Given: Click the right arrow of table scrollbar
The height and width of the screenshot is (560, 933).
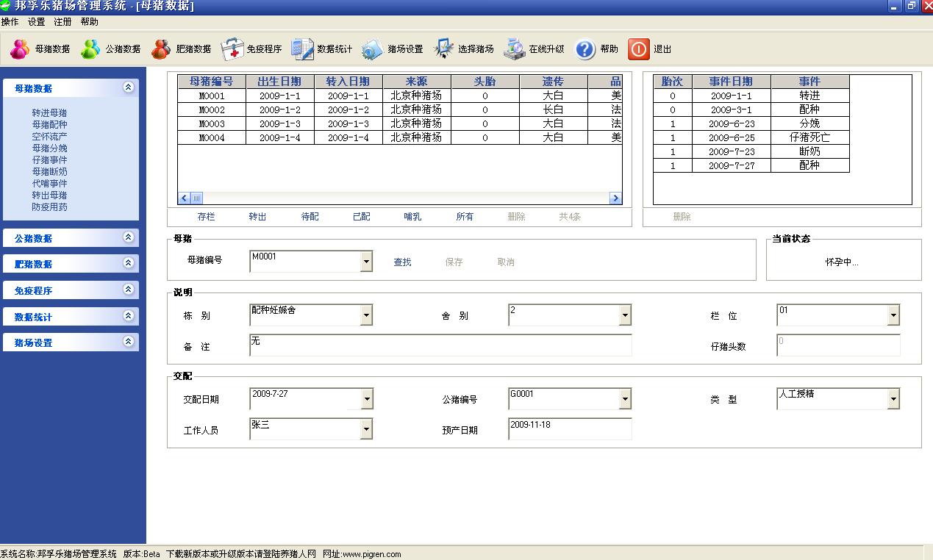Looking at the screenshot, I should pos(615,198).
